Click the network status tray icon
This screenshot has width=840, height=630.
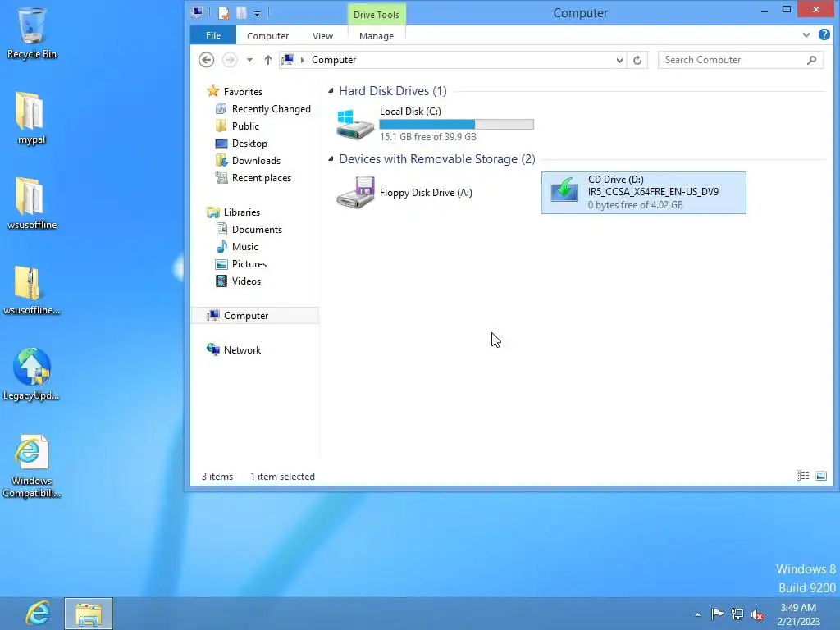(x=737, y=614)
